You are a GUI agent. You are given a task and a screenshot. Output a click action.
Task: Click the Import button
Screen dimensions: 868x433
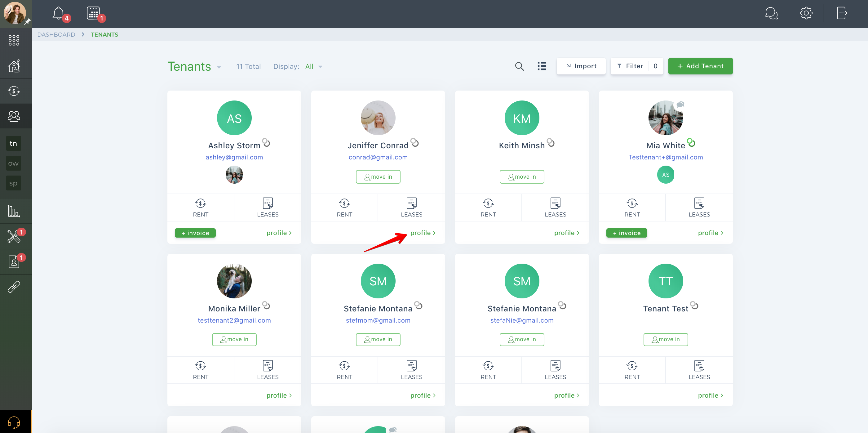581,66
